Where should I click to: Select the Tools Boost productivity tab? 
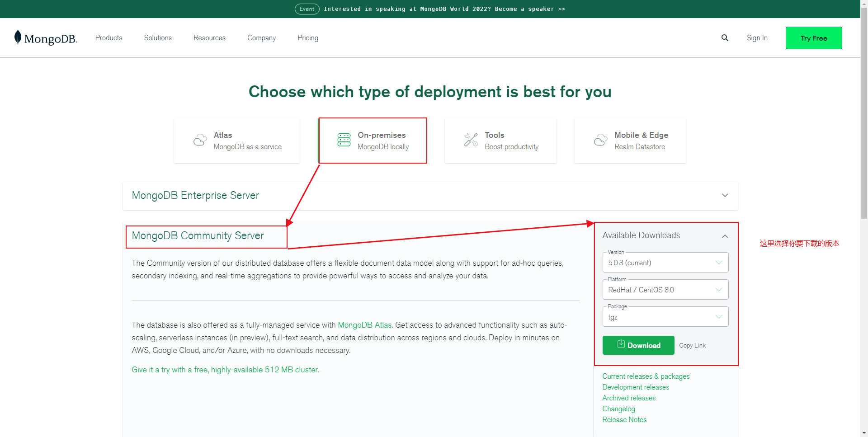click(500, 141)
